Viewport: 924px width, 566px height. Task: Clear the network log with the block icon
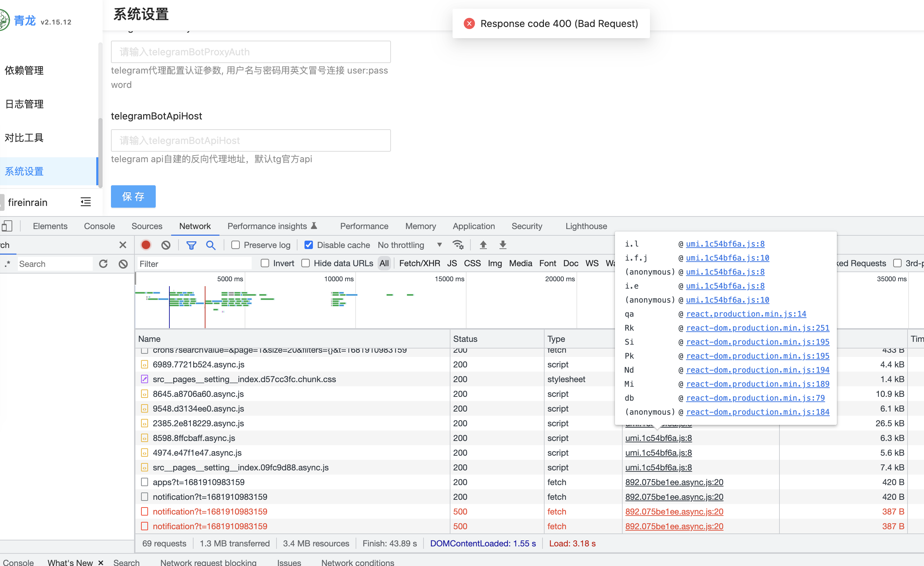coord(166,245)
